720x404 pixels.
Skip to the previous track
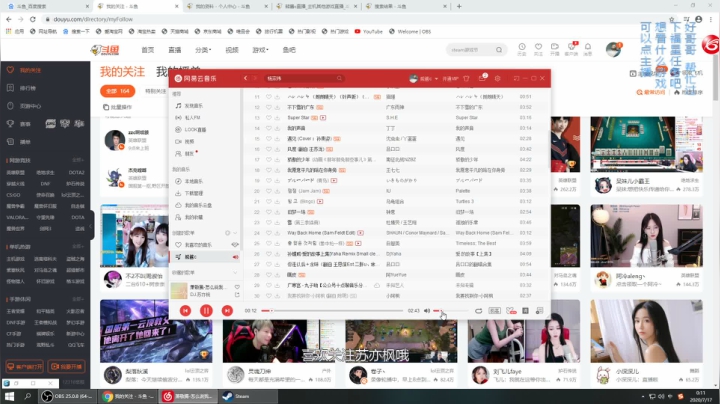185,311
